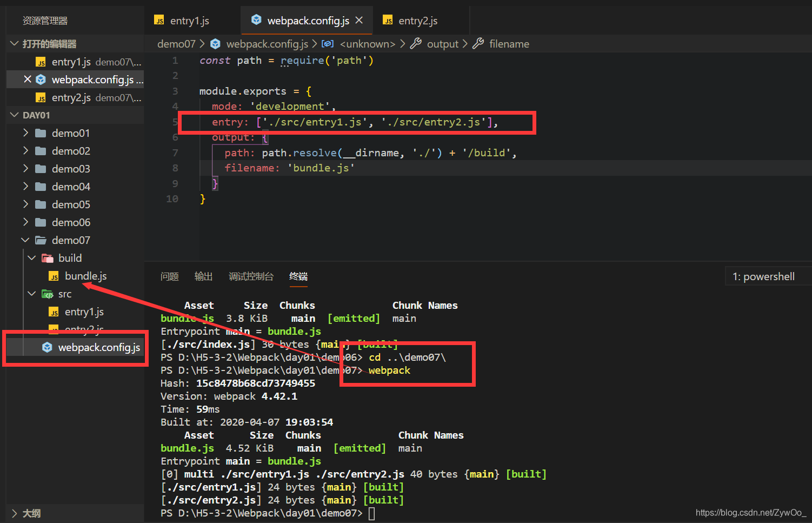The width and height of the screenshot is (812, 523).
Task: Open bundle.js in the file tree
Action: click(85, 276)
